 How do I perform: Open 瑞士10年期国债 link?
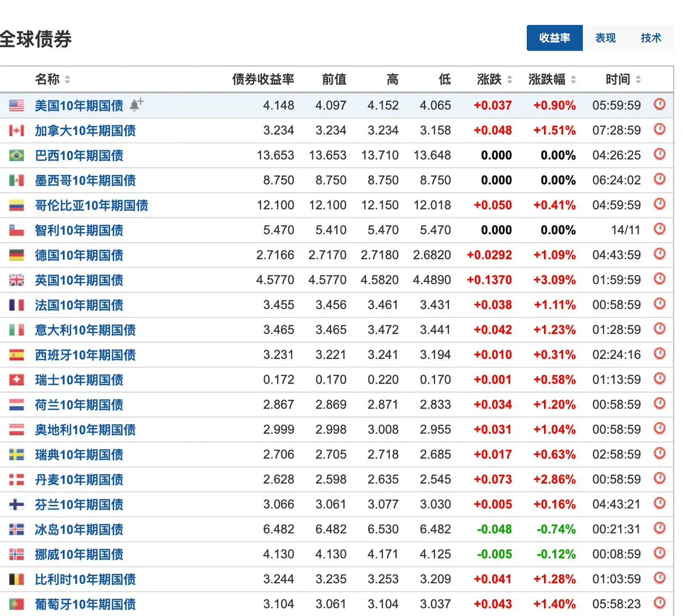click(79, 380)
